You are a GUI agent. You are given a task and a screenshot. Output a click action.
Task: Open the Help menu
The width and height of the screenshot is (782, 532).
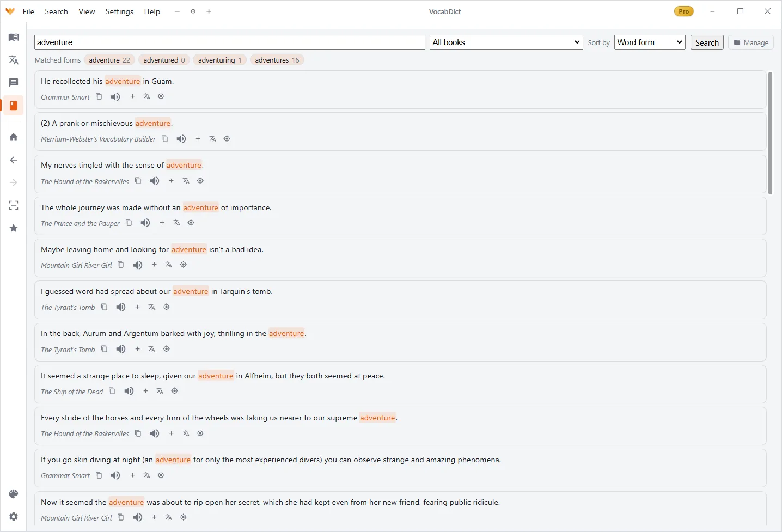pos(152,11)
